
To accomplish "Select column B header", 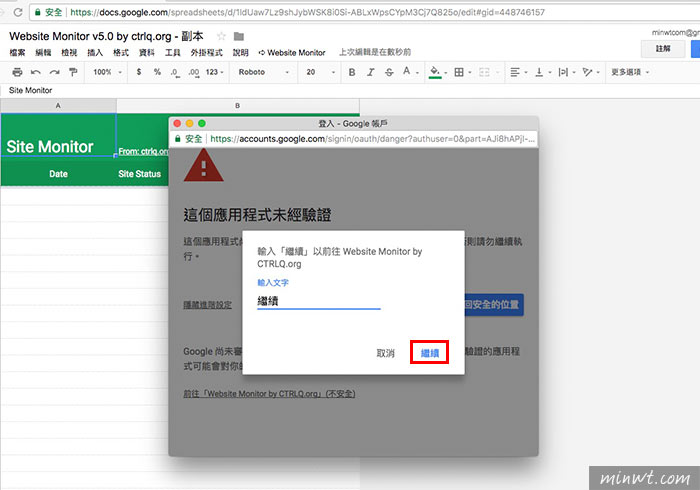I will click(238, 106).
